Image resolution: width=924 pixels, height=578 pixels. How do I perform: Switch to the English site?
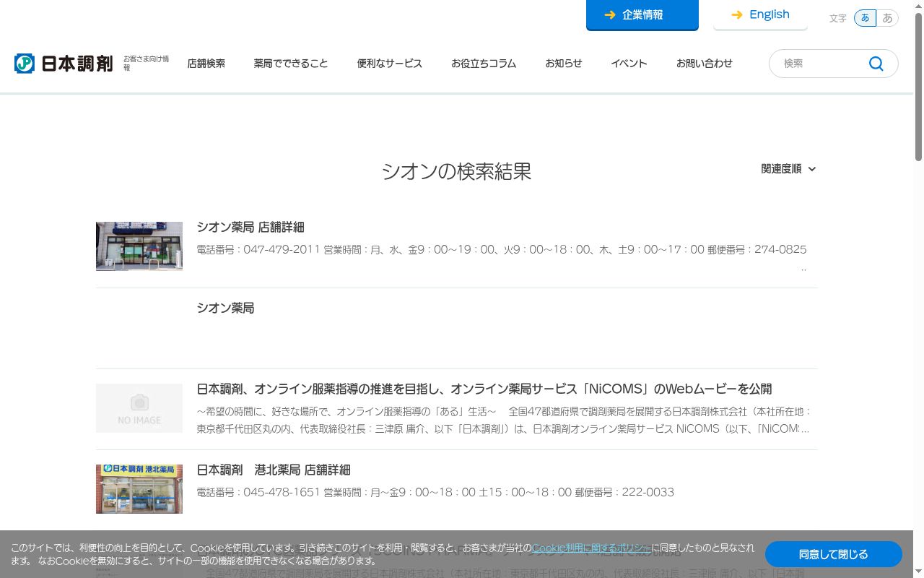click(760, 15)
